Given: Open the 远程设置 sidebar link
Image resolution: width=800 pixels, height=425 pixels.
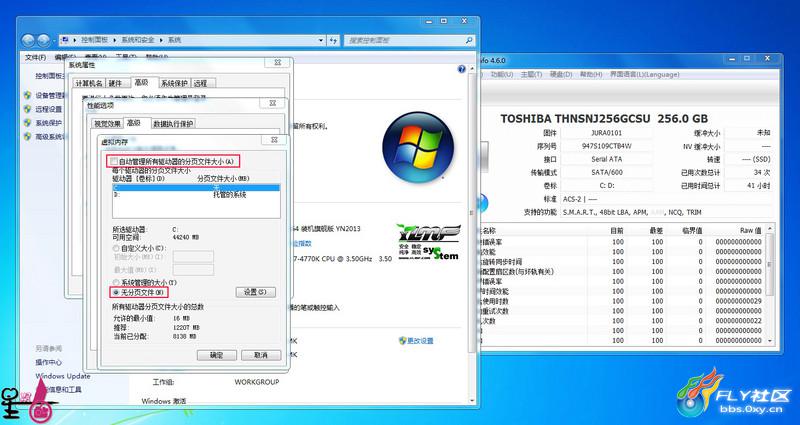Looking at the screenshot, I should [x=48, y=109].
